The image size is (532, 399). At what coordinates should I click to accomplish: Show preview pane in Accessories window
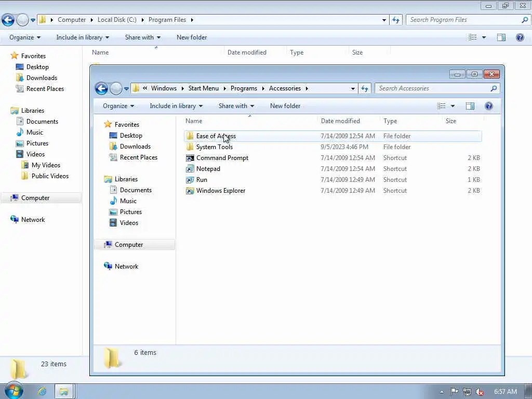point(470,106)
